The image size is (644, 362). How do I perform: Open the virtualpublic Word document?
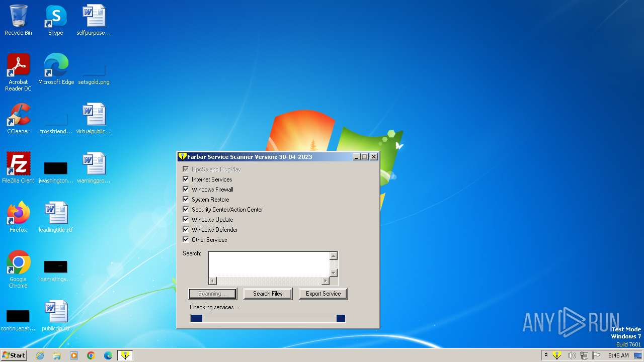pos(94,119)
